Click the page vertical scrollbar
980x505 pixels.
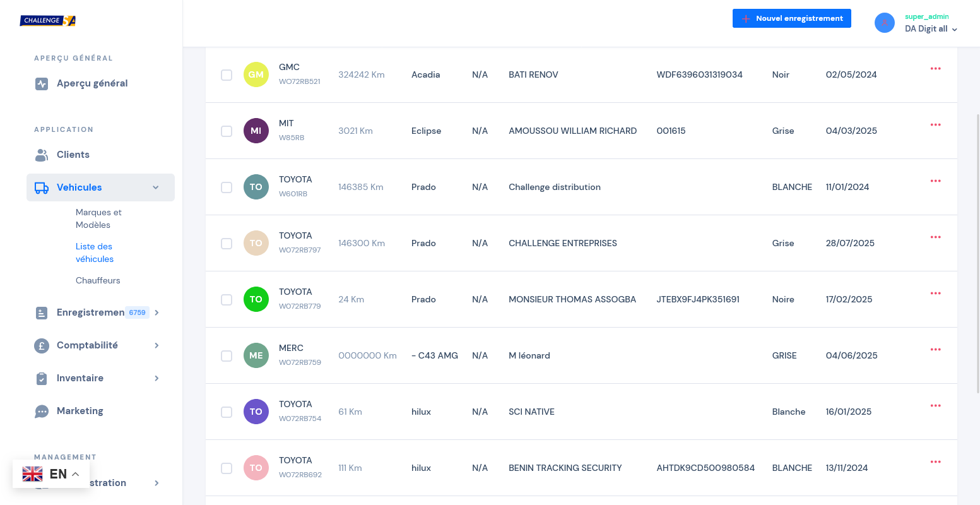[977, 252]
